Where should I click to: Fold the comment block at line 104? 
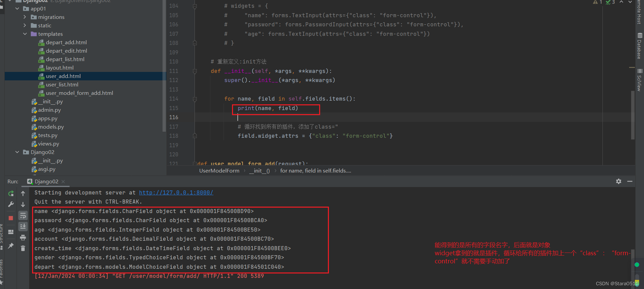[x=195, y=6]
